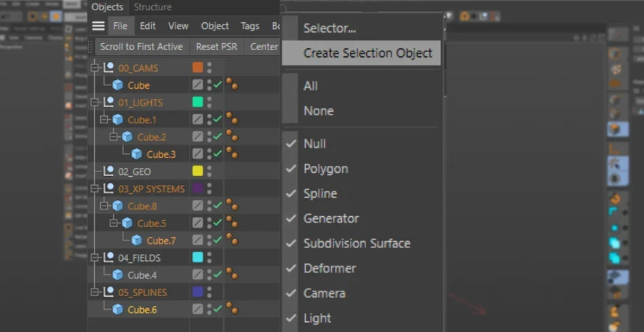Collapse the Cube.1 hierarchy

pos(104,119)
